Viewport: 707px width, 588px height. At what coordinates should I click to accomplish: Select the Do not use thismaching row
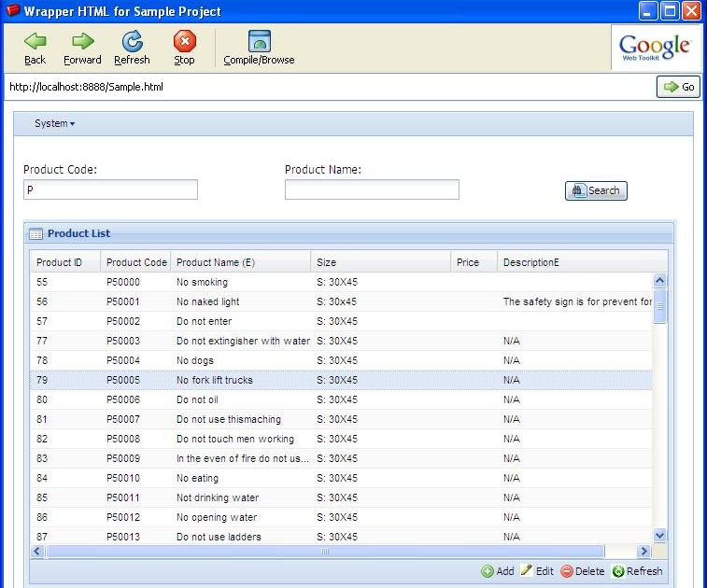click(x=341, y=419)
